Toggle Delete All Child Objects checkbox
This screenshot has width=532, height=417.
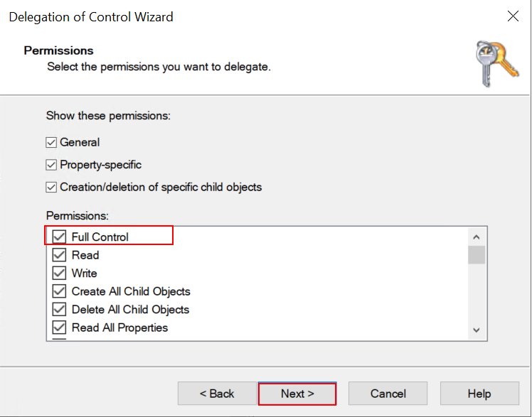coord(59,310)
